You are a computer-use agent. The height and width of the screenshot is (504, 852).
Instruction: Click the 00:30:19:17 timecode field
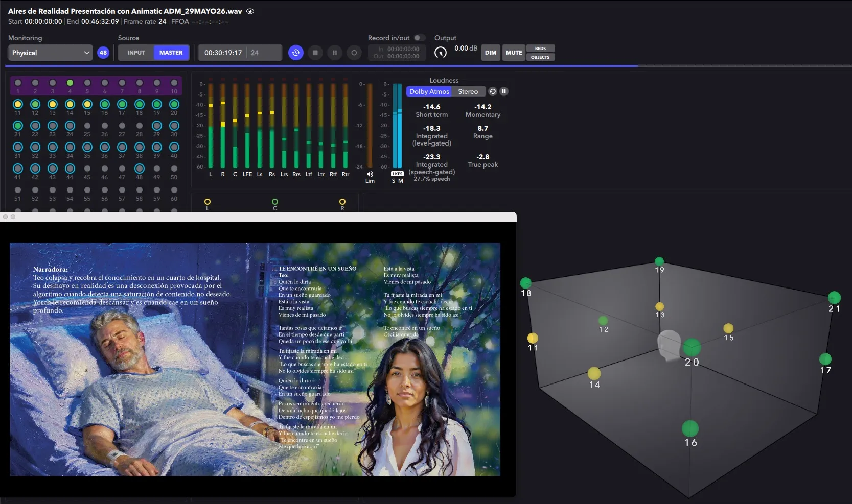(x=223, y=53)
